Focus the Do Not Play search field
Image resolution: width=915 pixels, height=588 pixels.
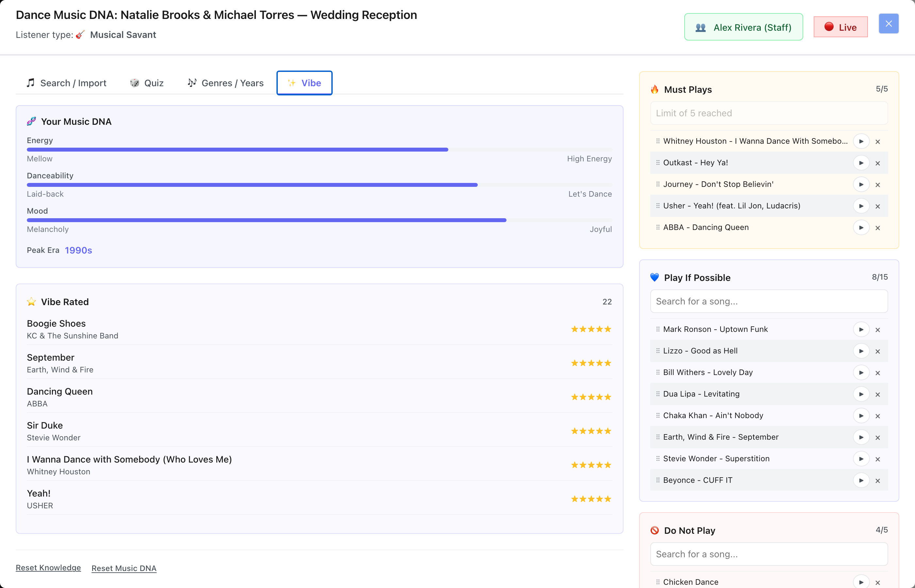click(x=769, y=554)
